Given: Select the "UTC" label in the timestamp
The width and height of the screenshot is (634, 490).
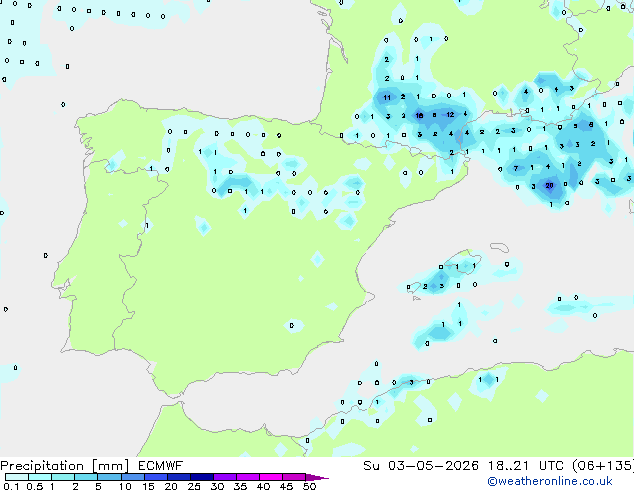Looking at the screenshot, I should (x=551, y=466).
